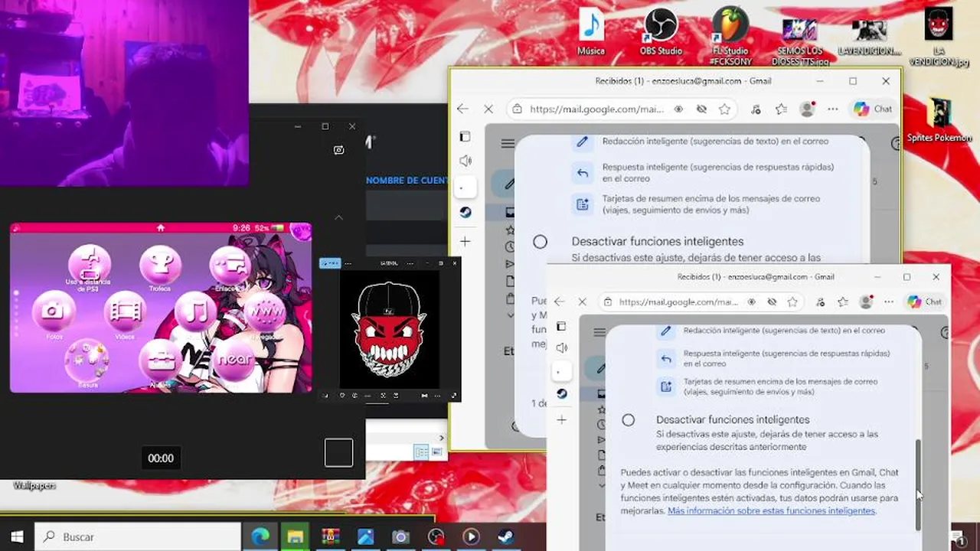The image size is (980, 551).
Task: Open Microsoft Edge from the taskbar
Action: point(260,536)
